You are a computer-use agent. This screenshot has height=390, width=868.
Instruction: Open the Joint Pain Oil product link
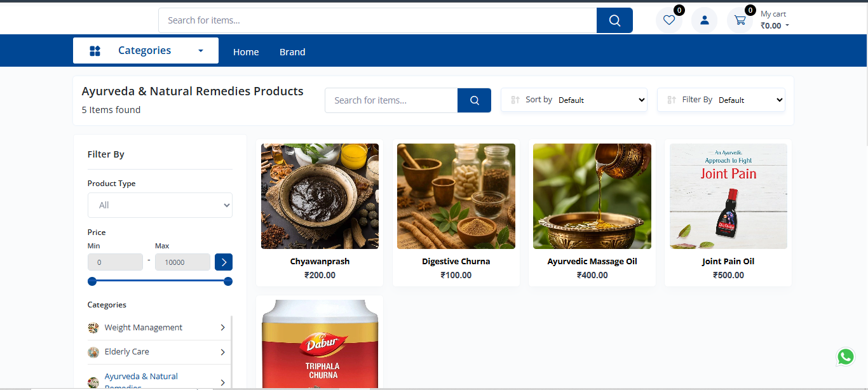point(728,261)
